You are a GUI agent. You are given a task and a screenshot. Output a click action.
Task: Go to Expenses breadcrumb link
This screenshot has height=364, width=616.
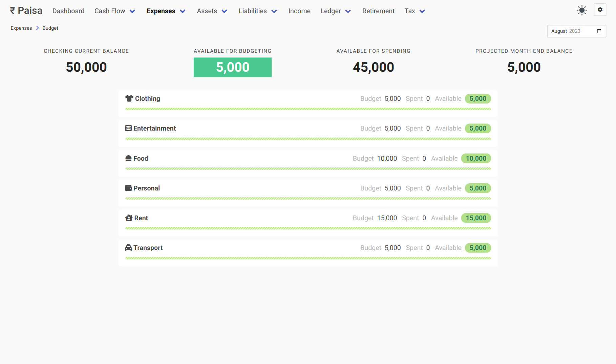21,28
